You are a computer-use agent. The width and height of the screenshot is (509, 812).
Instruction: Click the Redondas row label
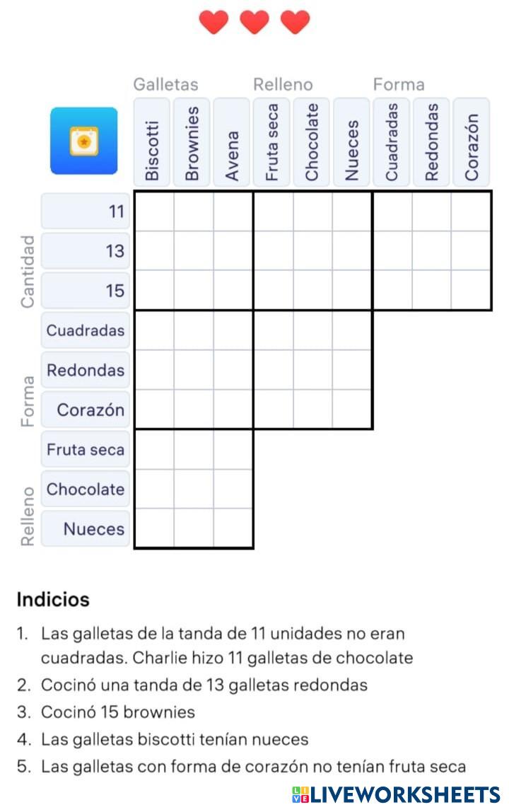tap(86, 370)
